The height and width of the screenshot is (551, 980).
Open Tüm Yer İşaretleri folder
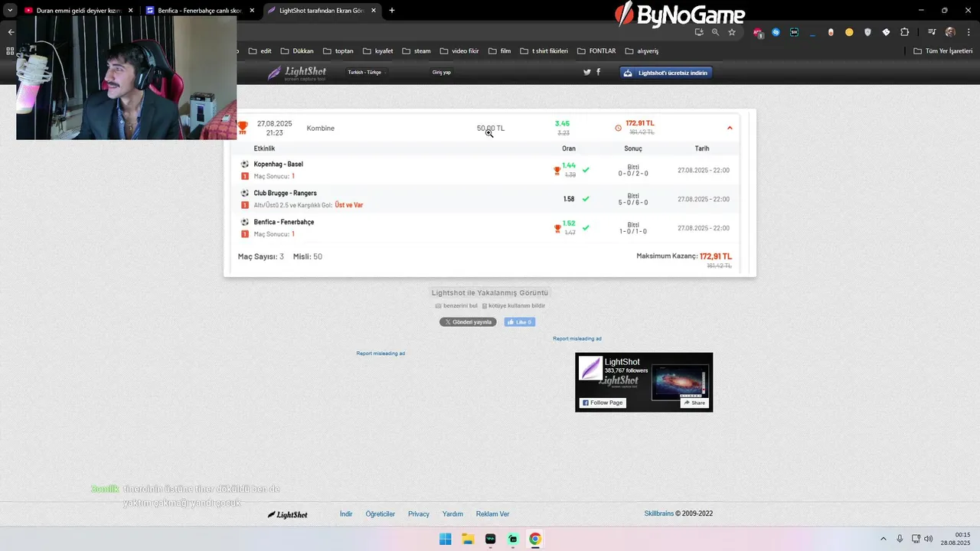(x=943, y=51)
